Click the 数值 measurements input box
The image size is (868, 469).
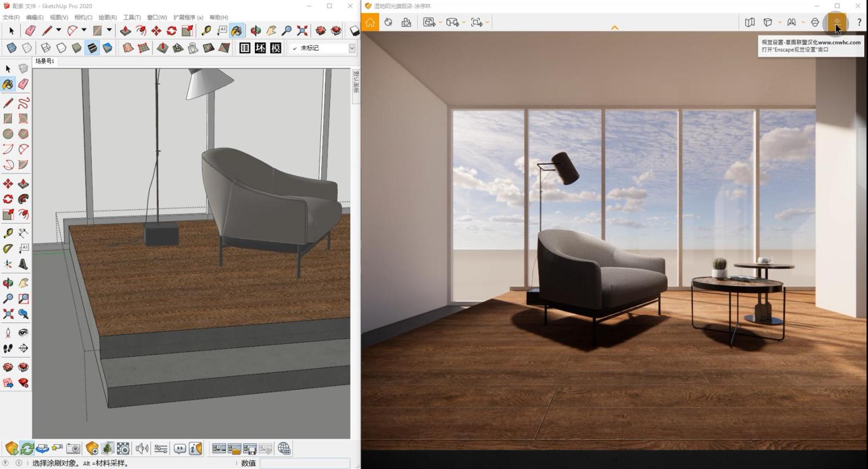click(304, 463)
